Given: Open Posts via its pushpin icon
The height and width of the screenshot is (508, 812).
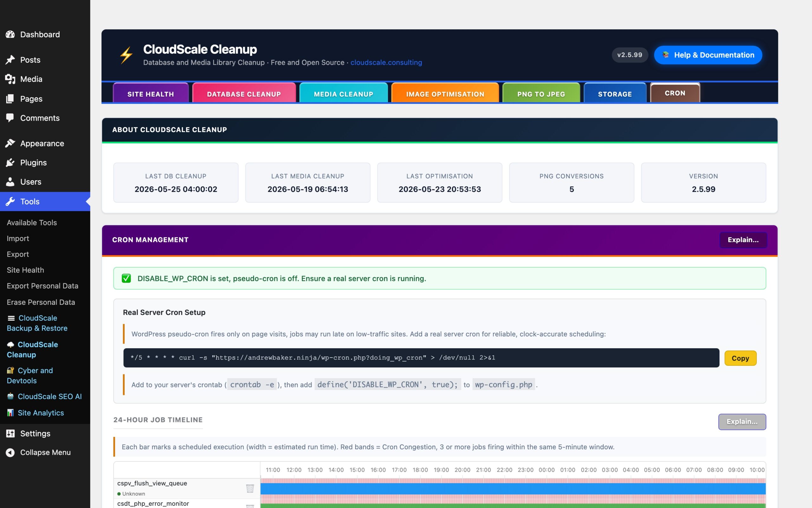Looking at the screenshot, I should pos(10,60).
